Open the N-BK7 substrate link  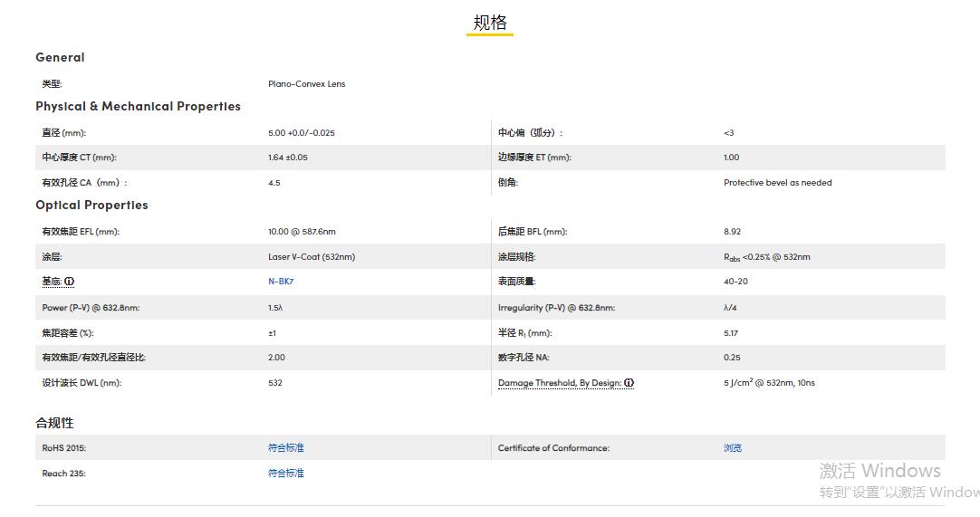click(281, 282)
